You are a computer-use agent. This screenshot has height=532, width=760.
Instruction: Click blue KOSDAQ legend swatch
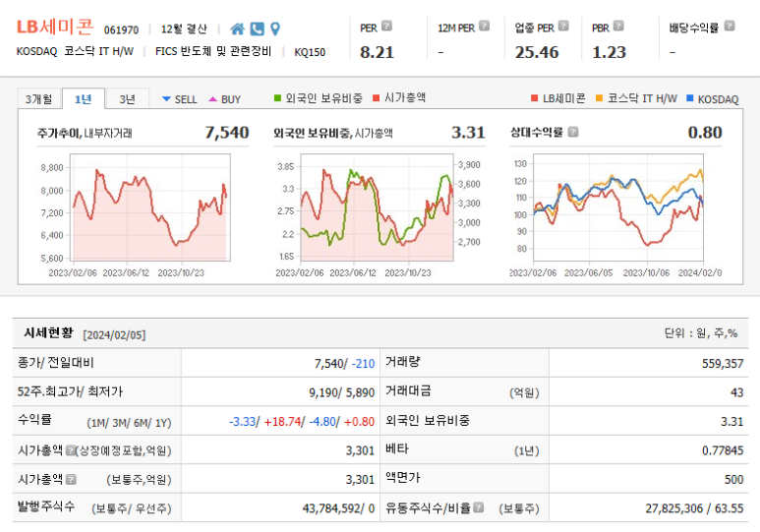coord(690,98)
